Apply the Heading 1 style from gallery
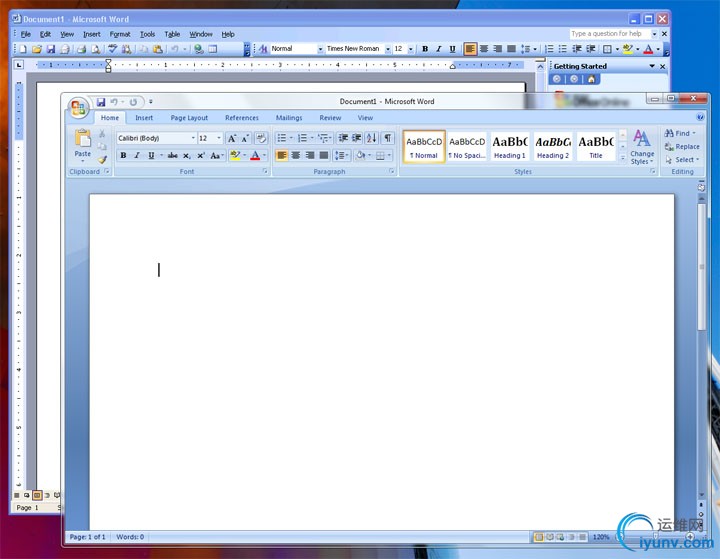The image size is (720, 559). pyautogui.click(x=510, y=146)
